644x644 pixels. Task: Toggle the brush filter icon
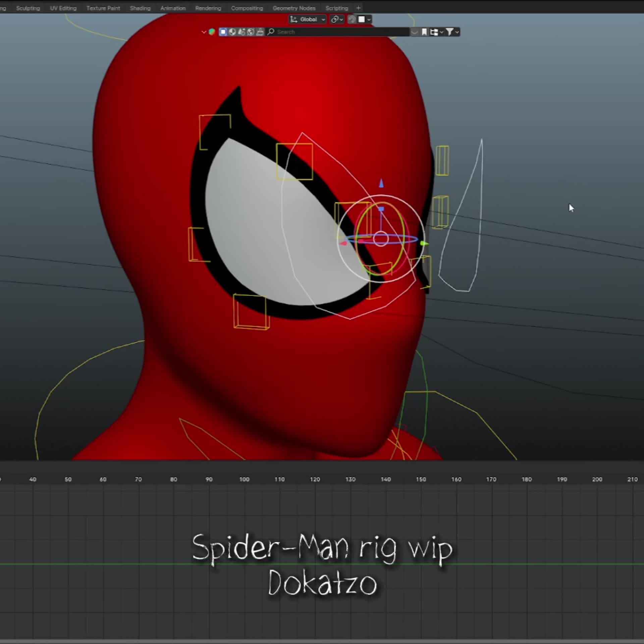(260, 32)
